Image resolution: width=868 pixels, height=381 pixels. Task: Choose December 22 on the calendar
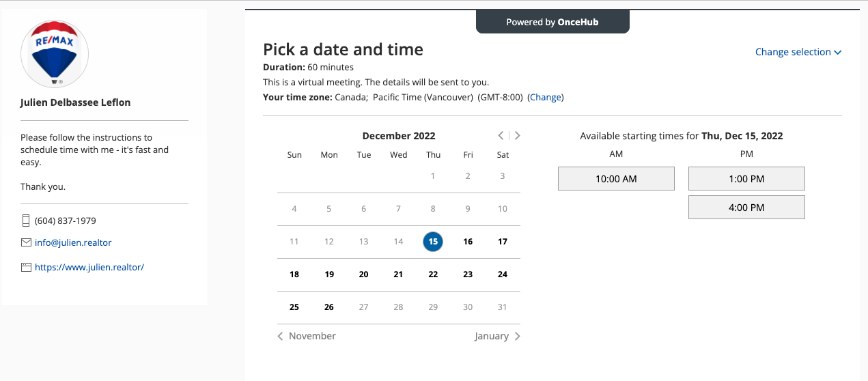click(x=433, y=274)
